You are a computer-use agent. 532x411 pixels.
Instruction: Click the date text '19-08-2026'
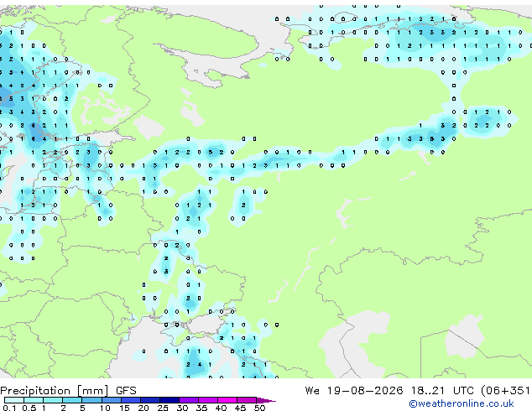coord(365,391)
